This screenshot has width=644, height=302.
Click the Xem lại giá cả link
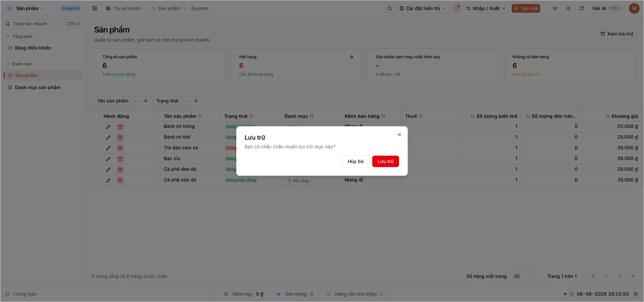tap(526, 74)
